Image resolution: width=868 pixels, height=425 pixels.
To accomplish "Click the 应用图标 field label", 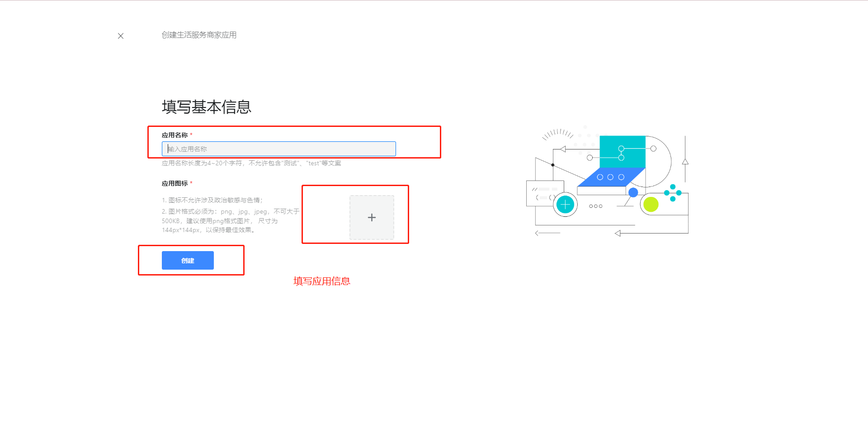I will coord(175,183).
